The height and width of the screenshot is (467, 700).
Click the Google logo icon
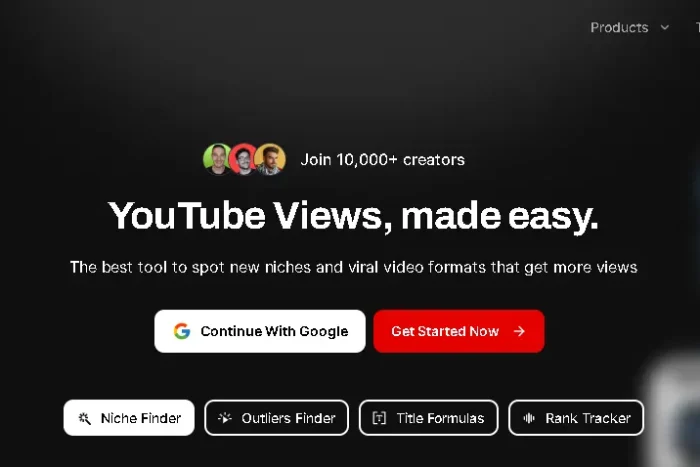[x=182, y=331]
